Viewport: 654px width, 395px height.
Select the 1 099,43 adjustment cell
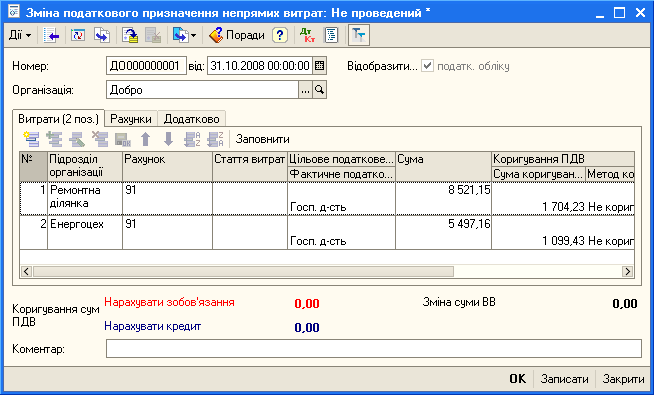click(539, 241)
